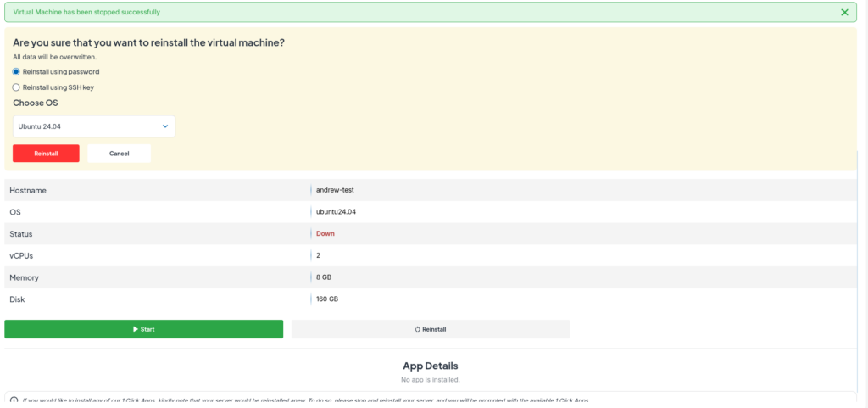Choose the Reinstall using SSH key option
Screen dimensions: 868x408
[16, 87]
